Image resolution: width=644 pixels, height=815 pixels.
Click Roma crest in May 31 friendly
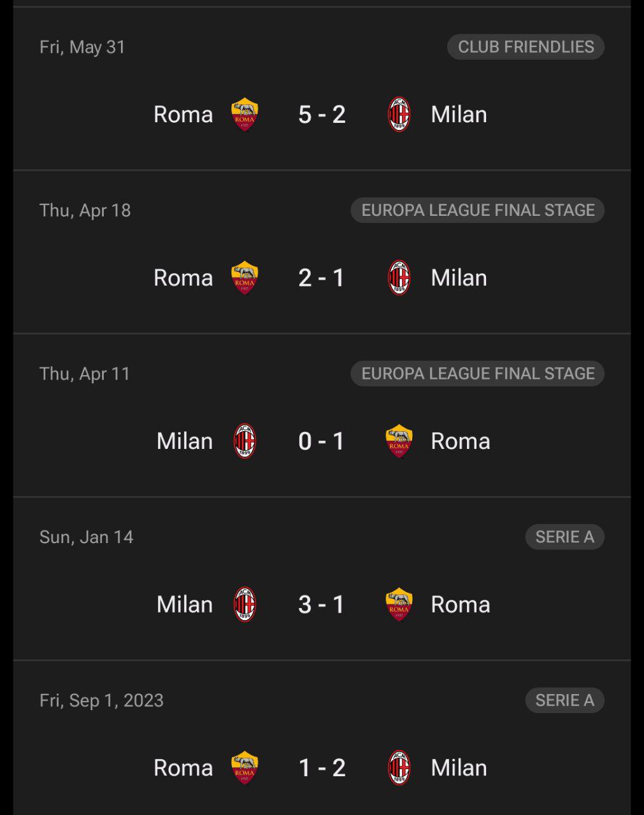245,115
